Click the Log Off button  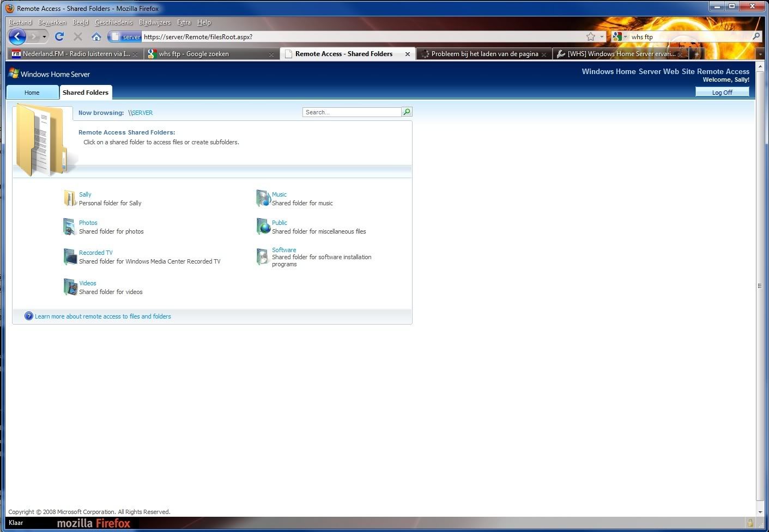[722, 92]
